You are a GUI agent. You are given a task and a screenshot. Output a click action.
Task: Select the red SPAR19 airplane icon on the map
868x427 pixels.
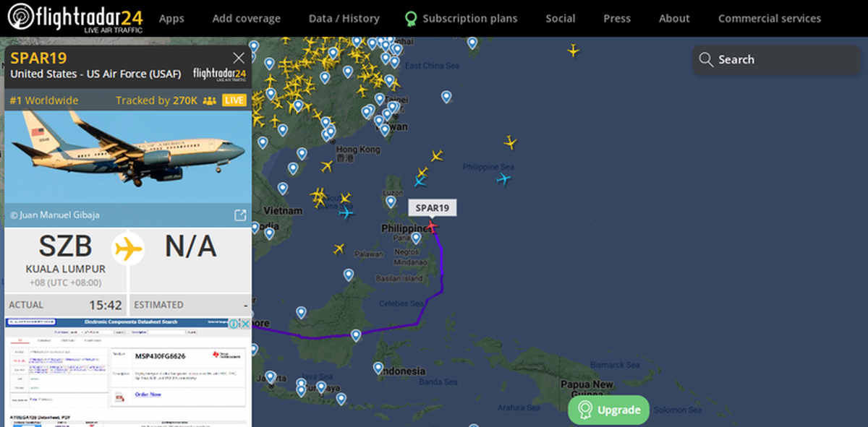[x=431, y=226]
